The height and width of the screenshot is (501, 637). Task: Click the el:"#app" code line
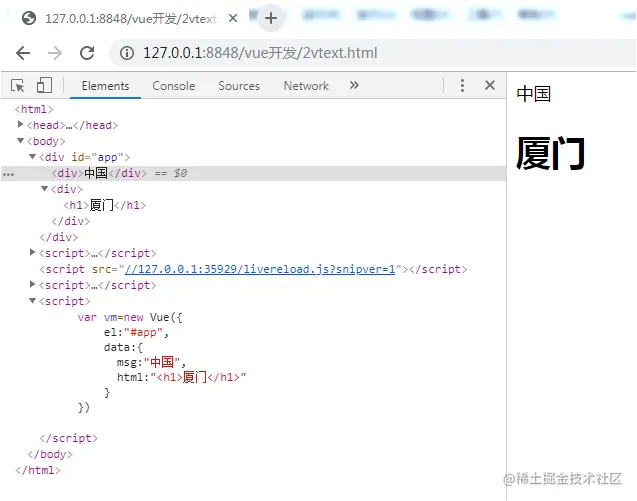click(x=136, y=332)
